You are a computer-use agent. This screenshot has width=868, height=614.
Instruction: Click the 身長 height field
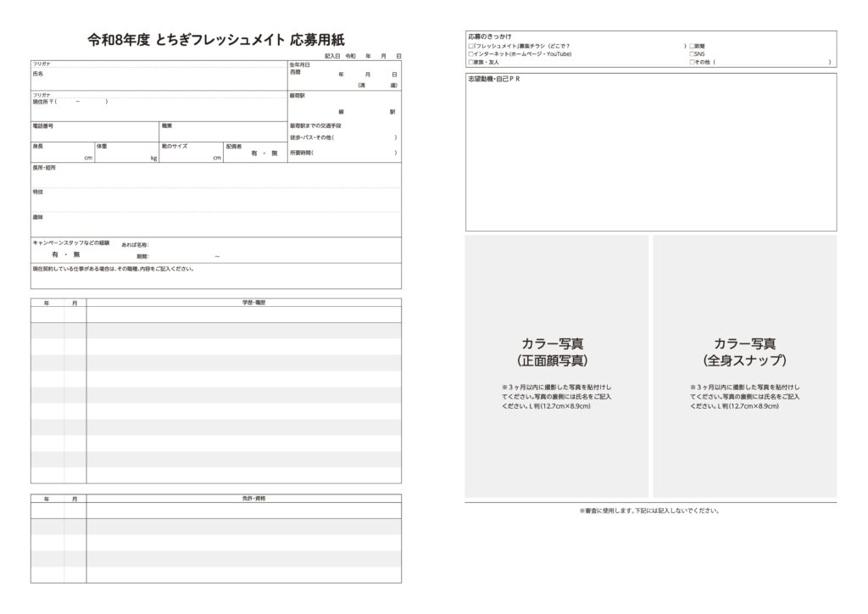click(x=61, y=155)
